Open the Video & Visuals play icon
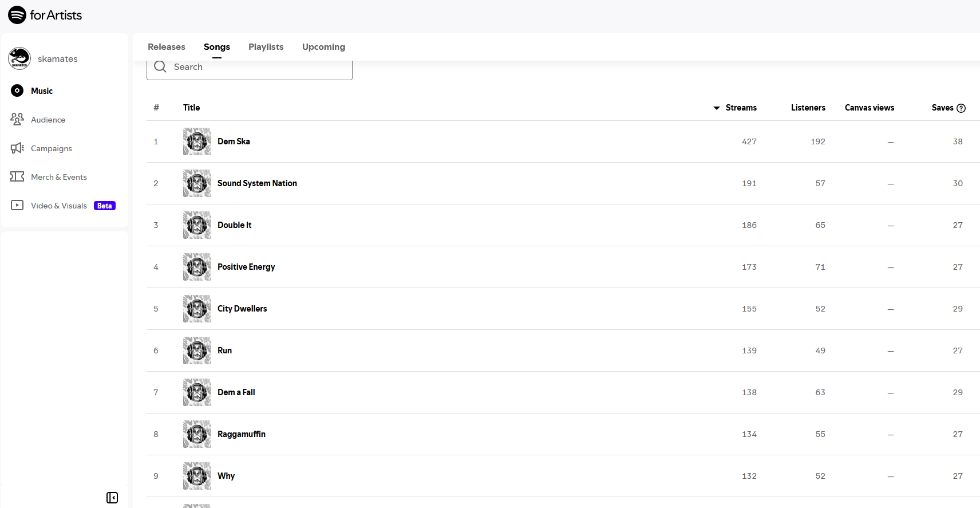Screen dimensions: 980x508 coord(17,205)
